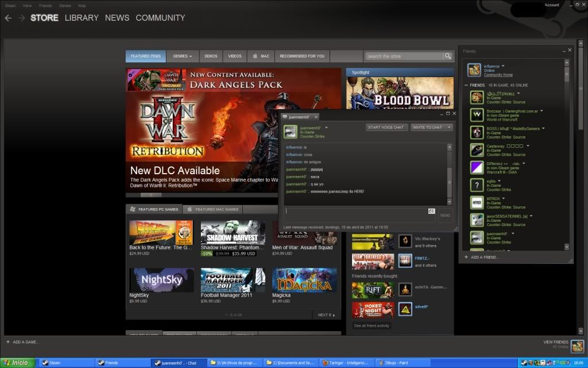This screenshot has height=368, width=588.
Task: Open the Genres dropdown in store
Action: tap(183, 56)
